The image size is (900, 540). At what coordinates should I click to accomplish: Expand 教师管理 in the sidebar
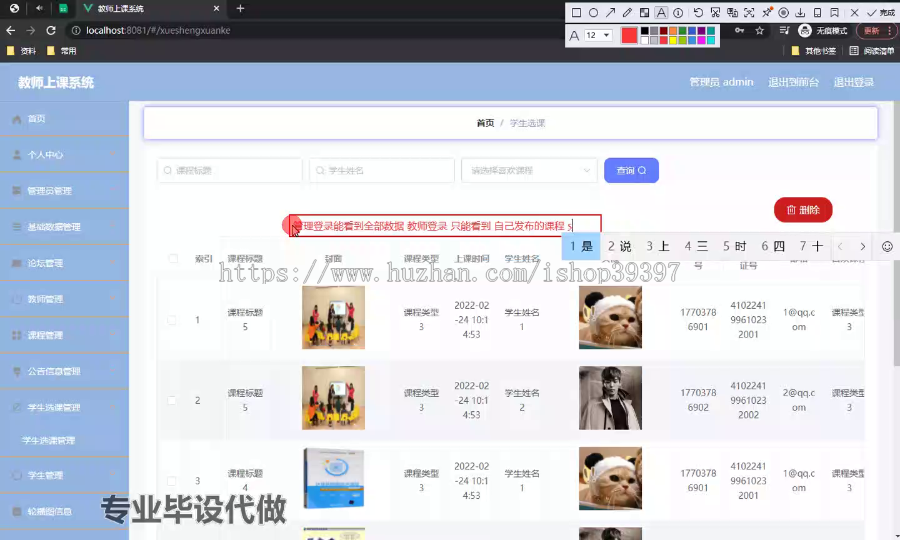[x=64, y=299]
